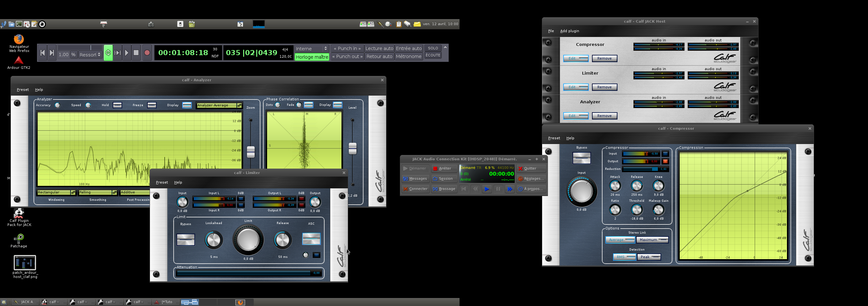
Task: Click the Dots knob in Phase Correlation
Action: pyautogui.click(x=278, y=105)
